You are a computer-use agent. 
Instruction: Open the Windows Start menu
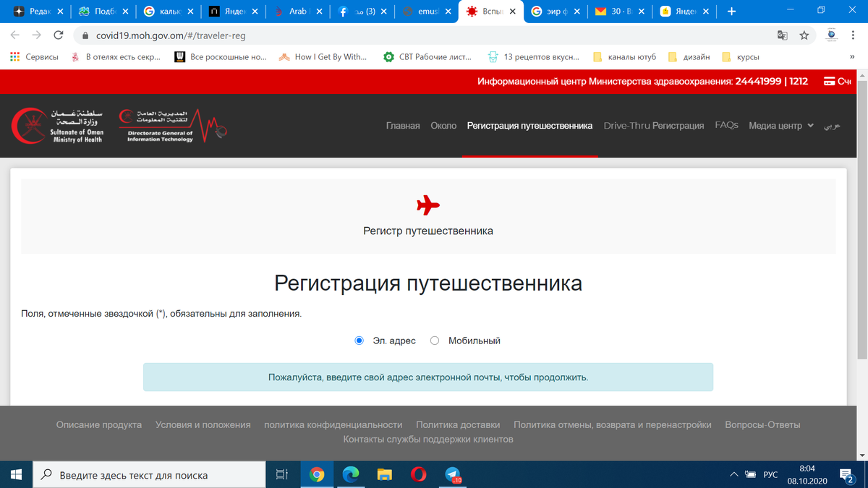[17, 475]
